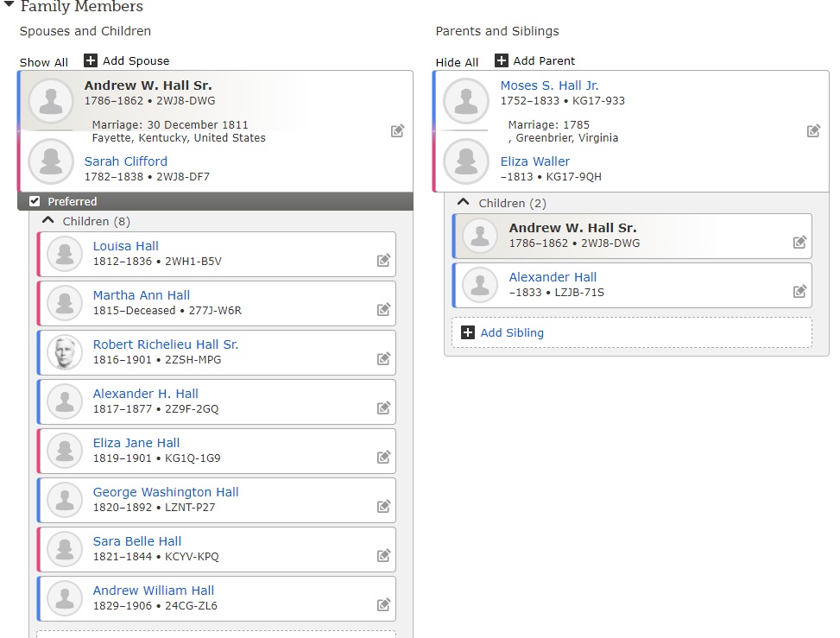Click Robert Richelieu Hall's portrait photo
The image size is (840, 638).
pyautogui.click(x=65, y=352)
